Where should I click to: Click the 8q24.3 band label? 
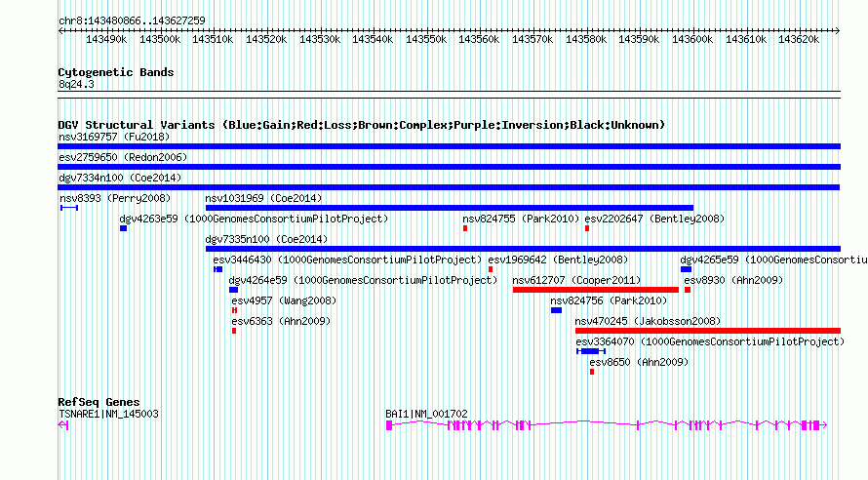click(76, 84)
